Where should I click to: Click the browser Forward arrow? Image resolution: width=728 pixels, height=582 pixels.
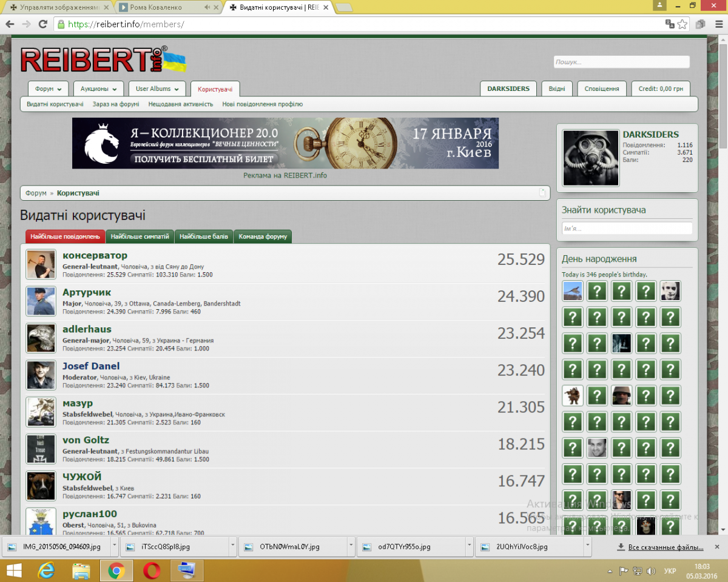pyautogui.click(x=26, y=24)
